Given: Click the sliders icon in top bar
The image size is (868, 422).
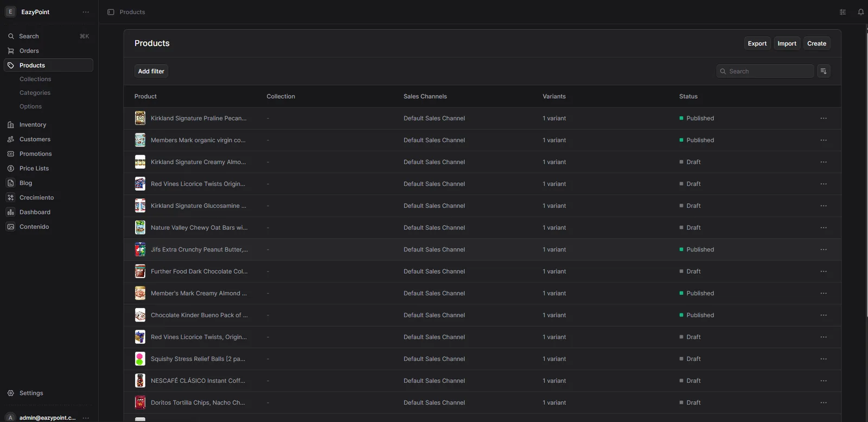Looking at the screenshot, I should point(843,12).
